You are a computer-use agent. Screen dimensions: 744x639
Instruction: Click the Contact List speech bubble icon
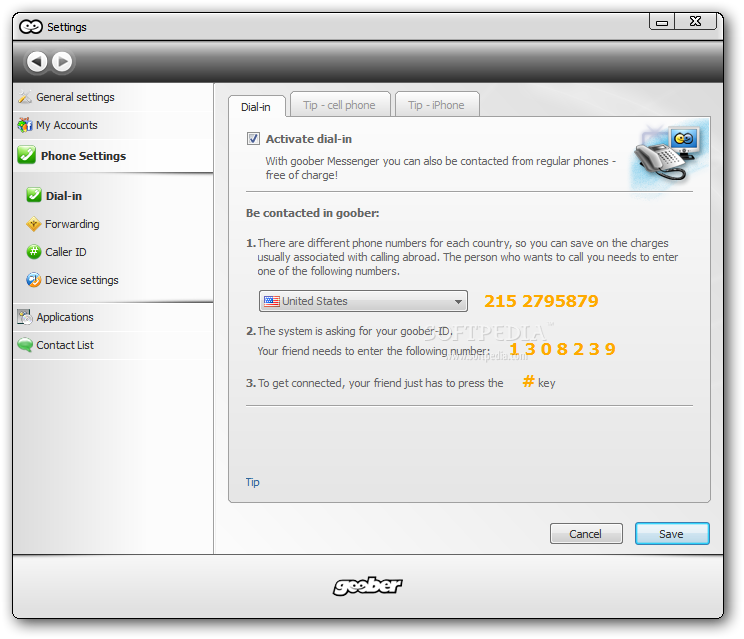(x=25, y=345)
